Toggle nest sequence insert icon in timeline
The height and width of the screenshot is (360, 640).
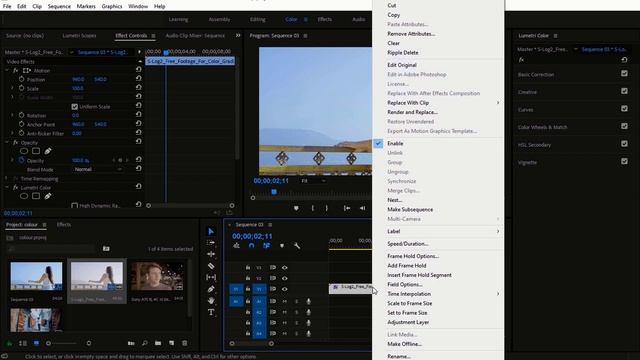pos(236,246)
